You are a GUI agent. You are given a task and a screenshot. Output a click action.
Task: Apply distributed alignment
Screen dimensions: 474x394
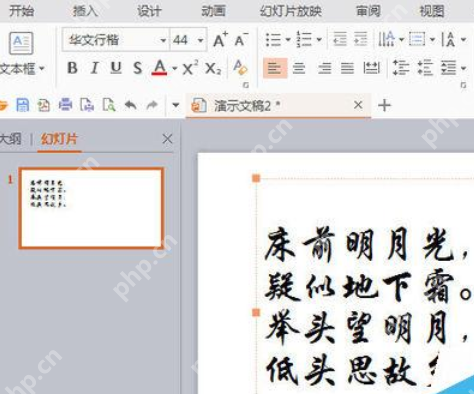point(371,68)
